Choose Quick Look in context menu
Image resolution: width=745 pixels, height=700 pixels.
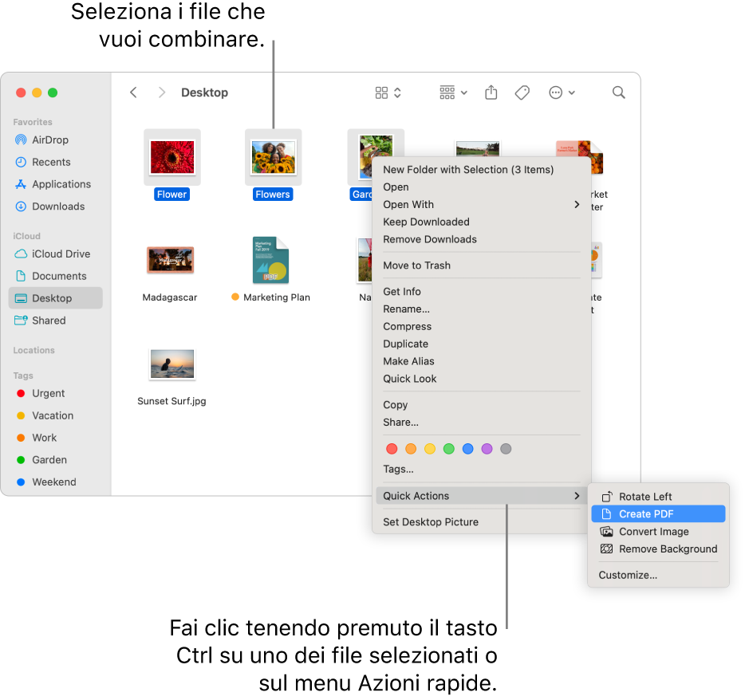(481, 379)
